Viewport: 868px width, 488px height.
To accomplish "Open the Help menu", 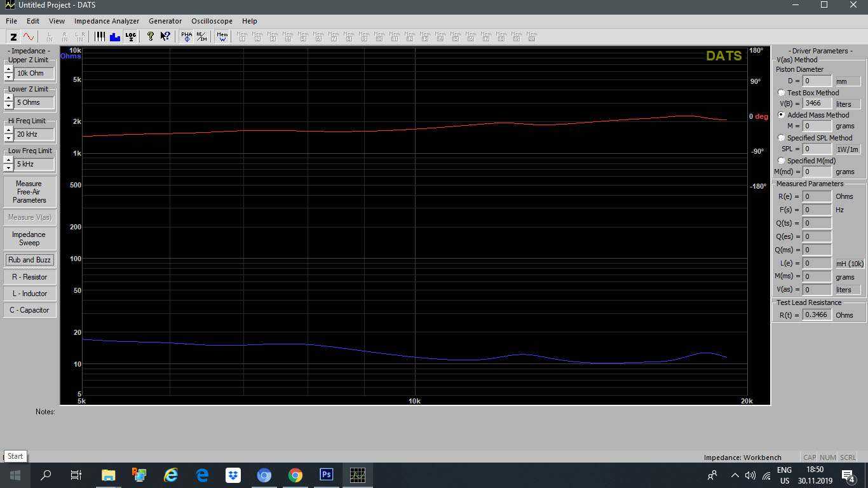I will [250, 21].
